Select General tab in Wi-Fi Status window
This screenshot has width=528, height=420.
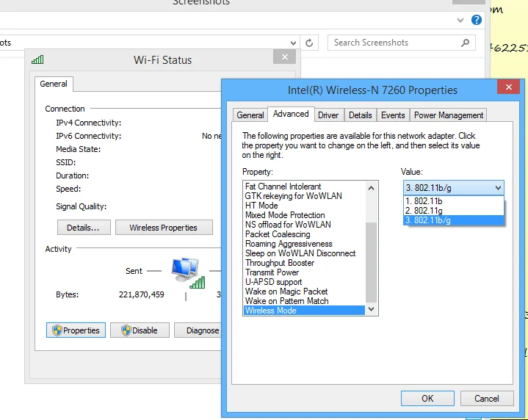click(54, 84)
